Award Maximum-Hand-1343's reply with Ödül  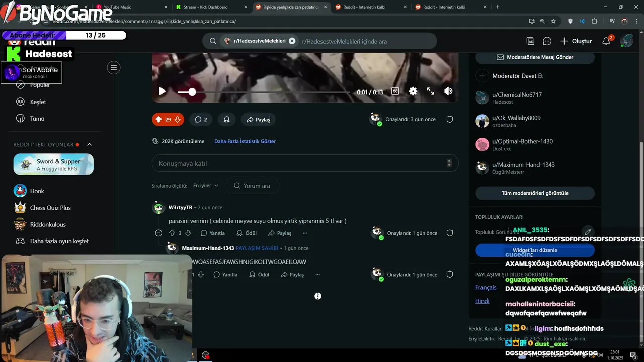pyautogui.click(x=259, y=275)
